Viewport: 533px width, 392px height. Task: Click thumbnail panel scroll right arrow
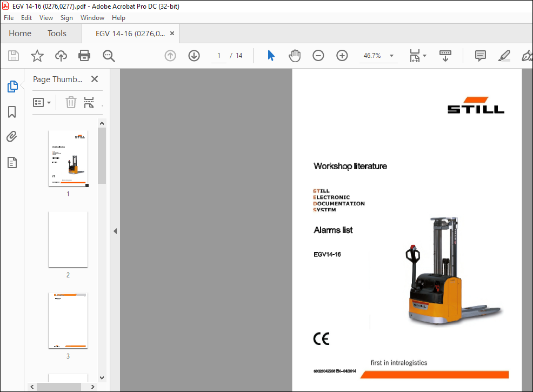coord(93,387)
